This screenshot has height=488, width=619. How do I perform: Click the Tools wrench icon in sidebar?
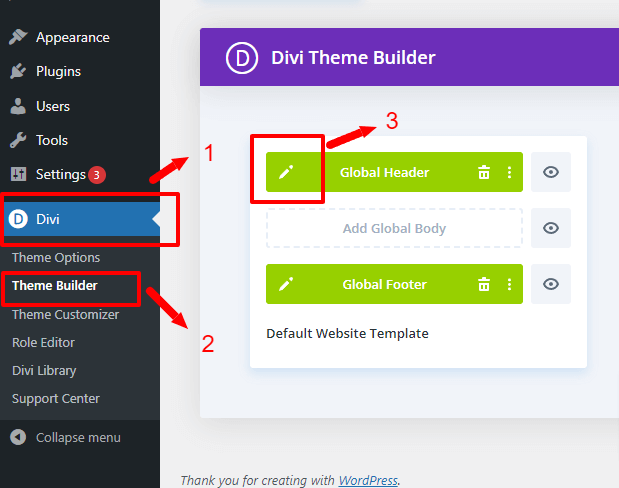pyautogui.click(x=18, y=140)
